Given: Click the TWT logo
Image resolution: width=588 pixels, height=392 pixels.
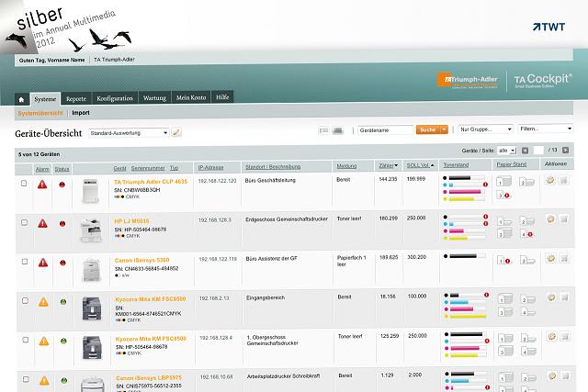Looking at the screenshot, I should point(548,27).
